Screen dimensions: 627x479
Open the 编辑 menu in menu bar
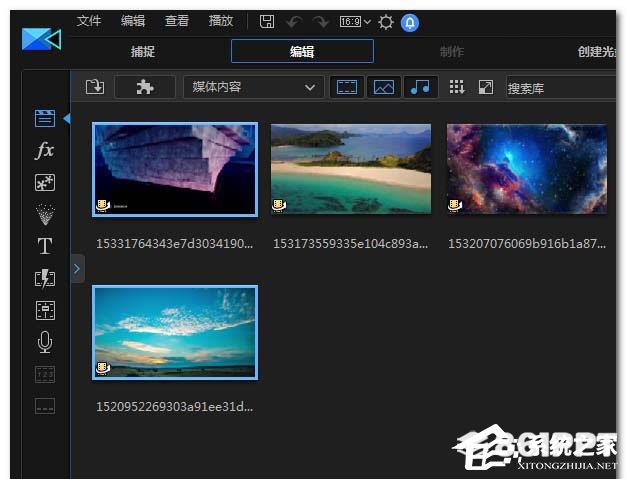tap(133, 21)
